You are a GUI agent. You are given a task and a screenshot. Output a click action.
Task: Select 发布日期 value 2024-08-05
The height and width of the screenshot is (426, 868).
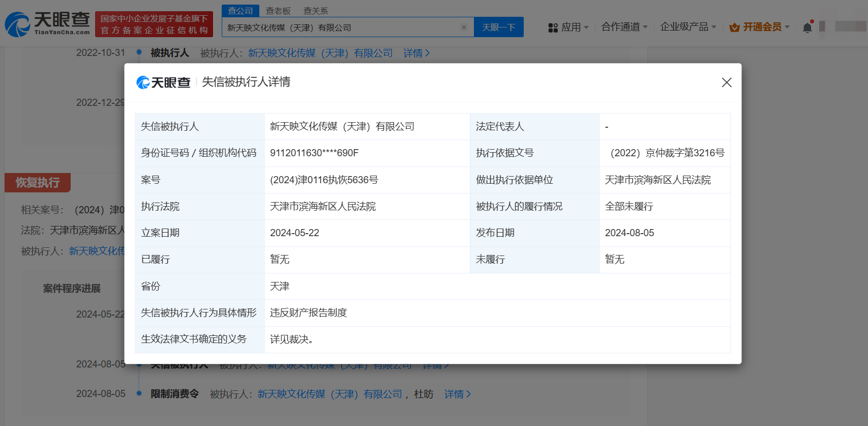coord(630,233)
